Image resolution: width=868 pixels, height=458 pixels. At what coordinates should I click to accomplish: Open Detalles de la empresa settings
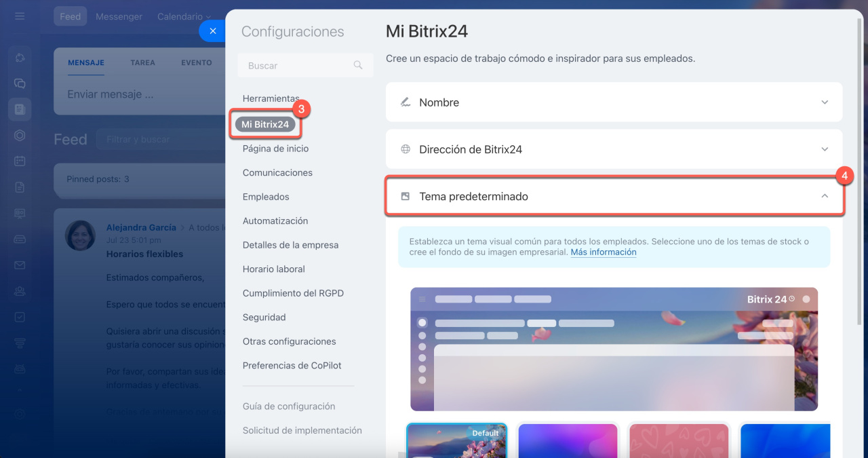(290, 245)
